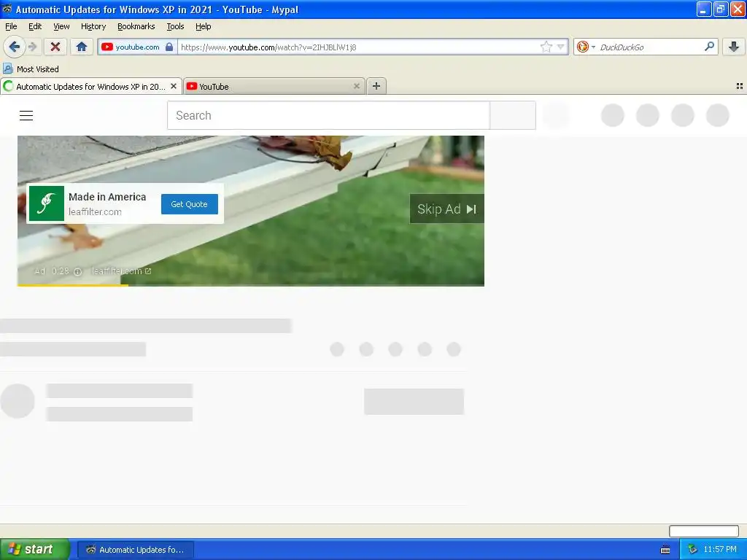747x560 pixels.
Task: Open a new tab with plus button
Action: click(376, 86)
